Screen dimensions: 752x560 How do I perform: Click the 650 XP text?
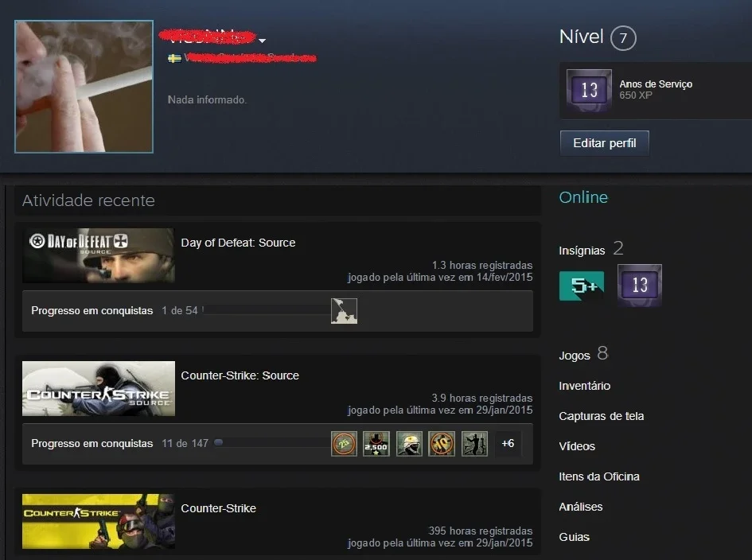point(636,95)
